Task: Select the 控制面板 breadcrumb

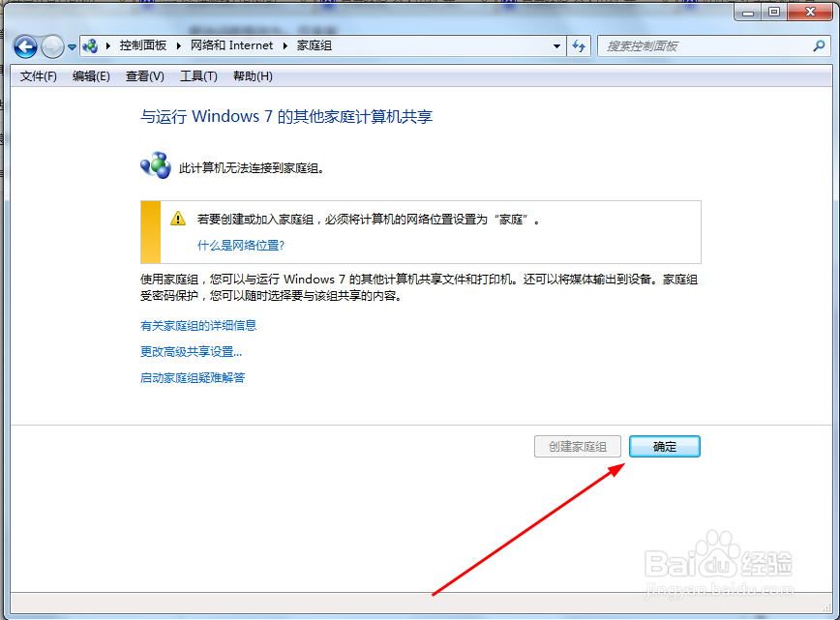Action: point(143,45)
